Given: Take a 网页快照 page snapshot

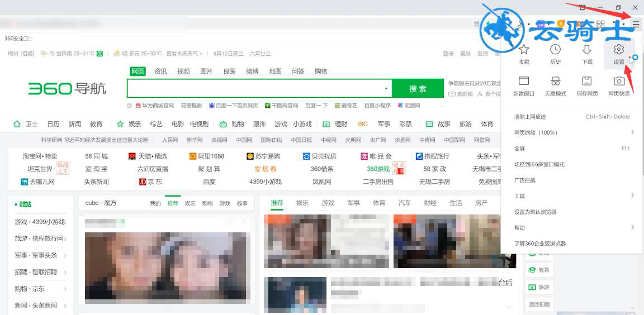Looking at the screenshot, I should tap(618, 80).
